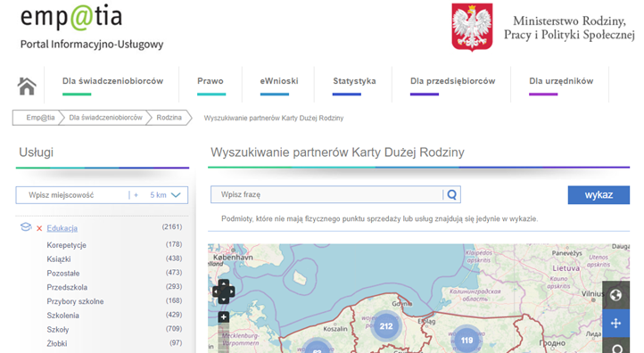Click the Edukacja graduation cap icon

tap(26, 227)
